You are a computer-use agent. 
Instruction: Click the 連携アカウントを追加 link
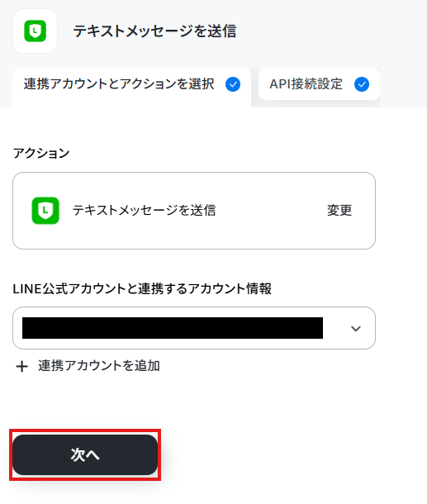pos(99,366)
